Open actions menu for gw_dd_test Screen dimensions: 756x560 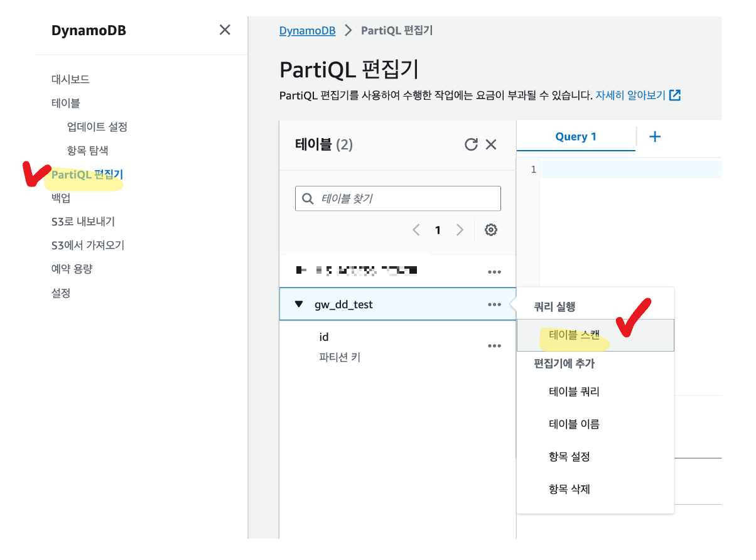tap(494, 304)
